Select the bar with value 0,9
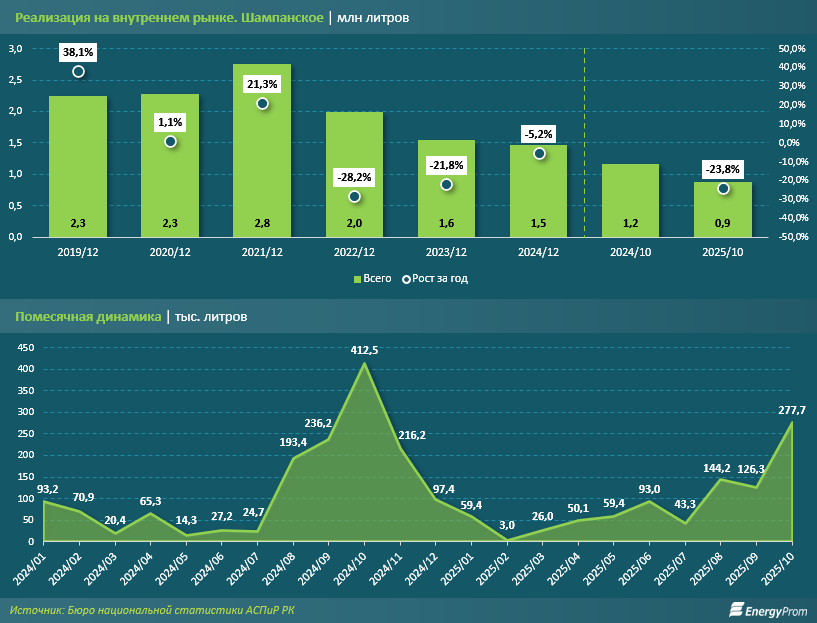Image resolution: width=817 pixels, height=623 pixels. coord(723,209)
